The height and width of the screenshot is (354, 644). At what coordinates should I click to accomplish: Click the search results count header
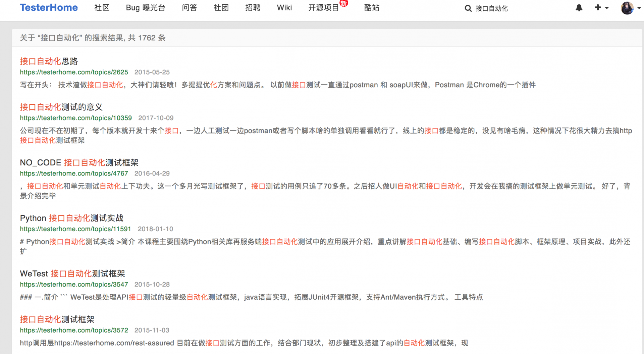93,38
